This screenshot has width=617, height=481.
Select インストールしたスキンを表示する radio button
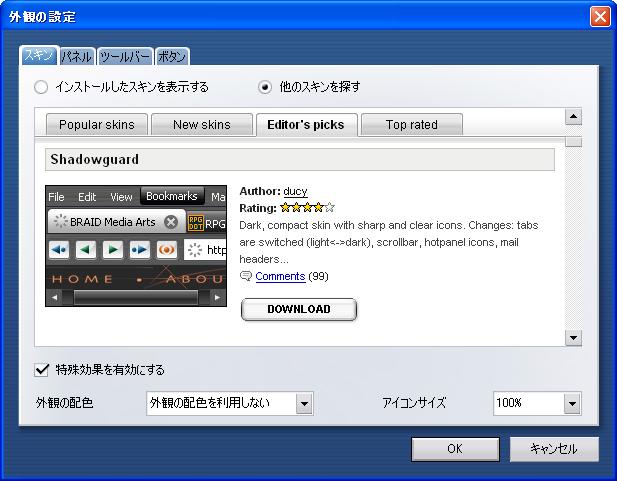(41, 87)
